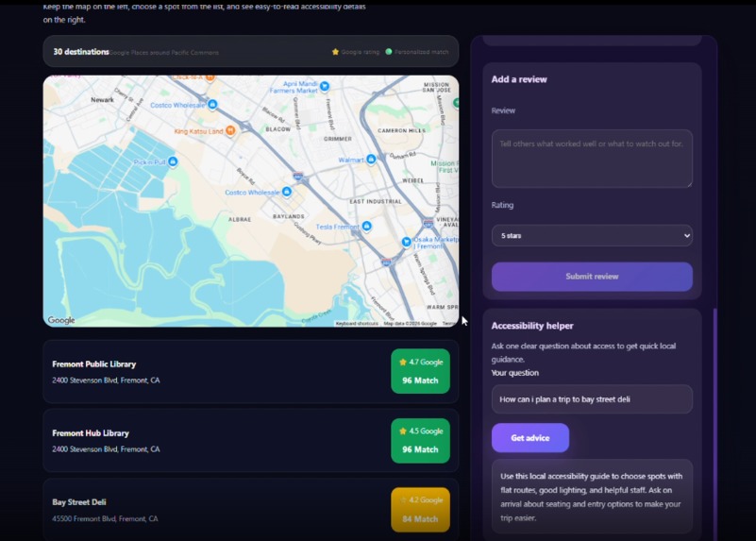756x541 pixels.
Task: Click the Costco Wholesale pin near Baylands
Action: pyautogui.click(x=286, y=192)
